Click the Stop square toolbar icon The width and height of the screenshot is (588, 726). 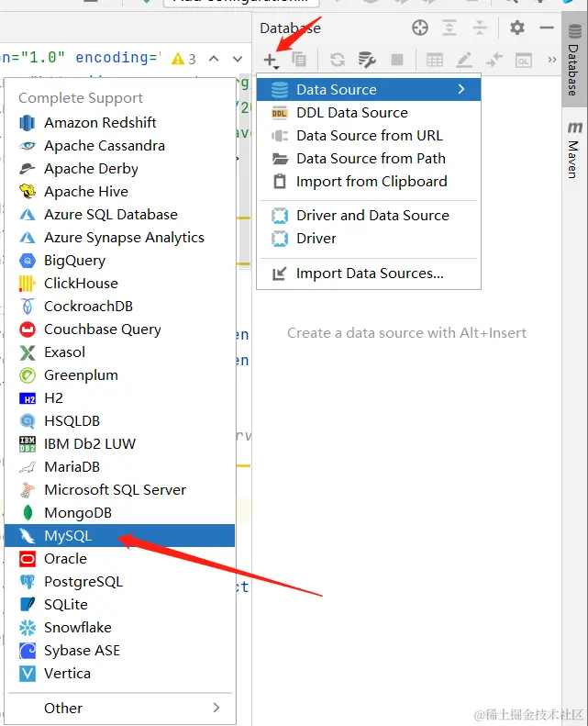(397, 60)
